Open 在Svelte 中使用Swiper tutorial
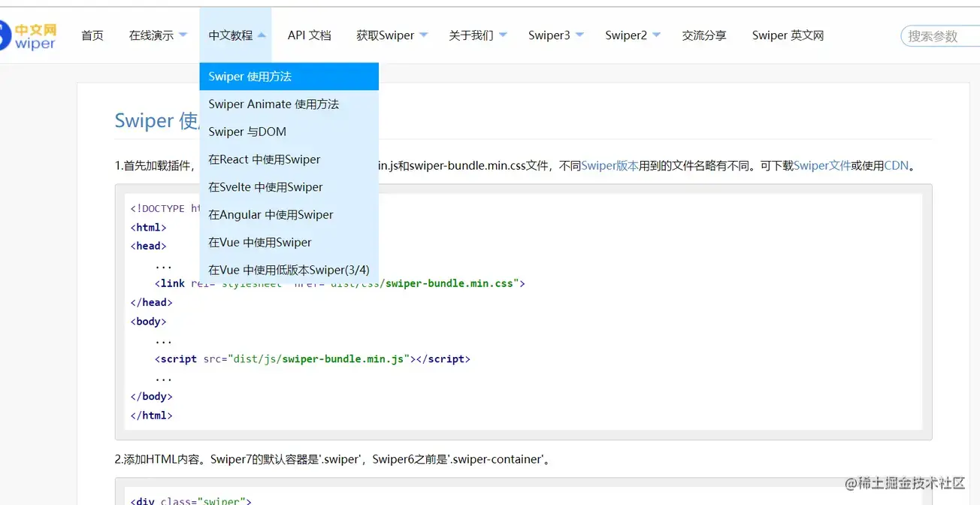980x505 pixels. pyautogui.click(x=289, y=187)
